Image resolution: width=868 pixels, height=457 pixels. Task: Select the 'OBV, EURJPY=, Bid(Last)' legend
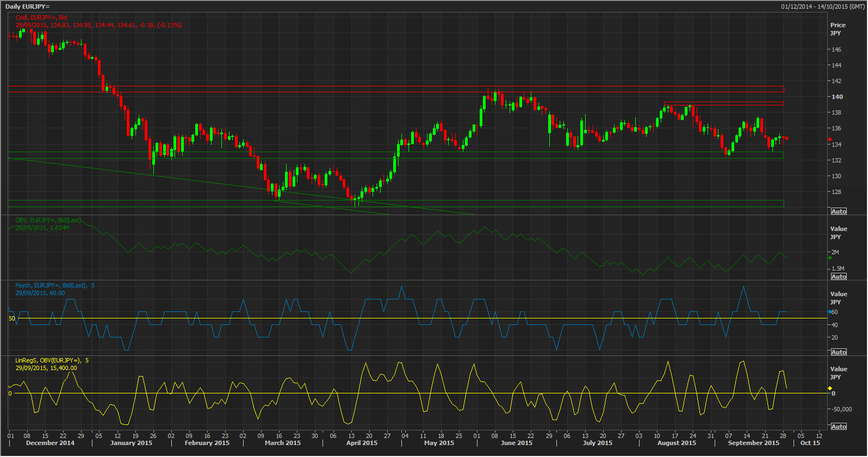(x=48, y=220)
